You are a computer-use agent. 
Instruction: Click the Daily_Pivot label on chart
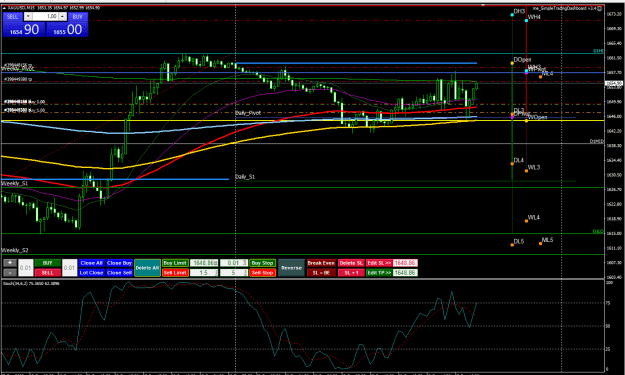click(248, 113)
